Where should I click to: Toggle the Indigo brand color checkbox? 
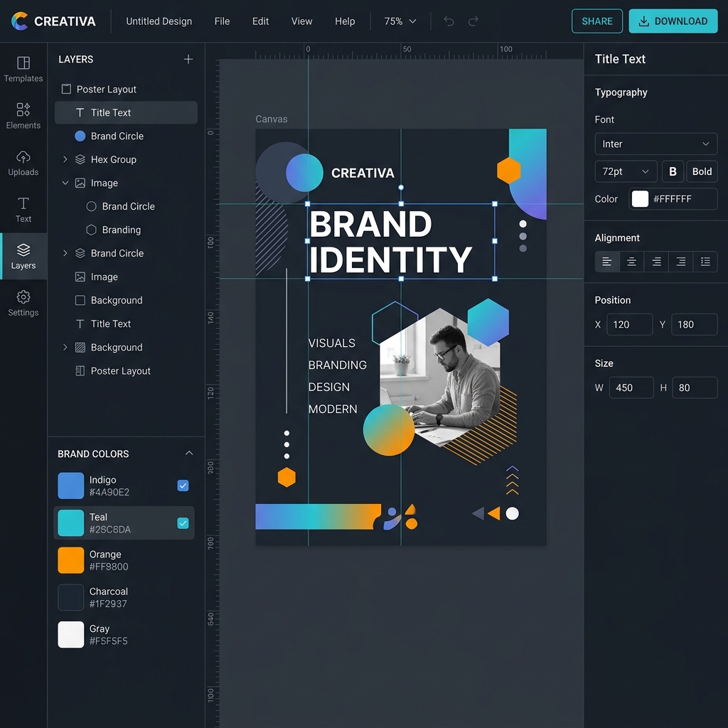183,486
